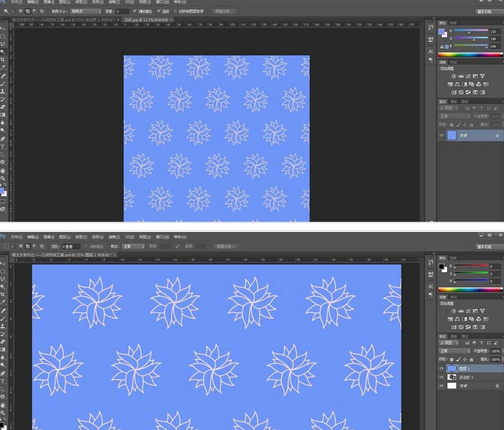The width and height of the screenshot is (504, 430).
Task: Click Layer 1 thumbnail in the bottom window's Layers panel
Action: (452, 369)
